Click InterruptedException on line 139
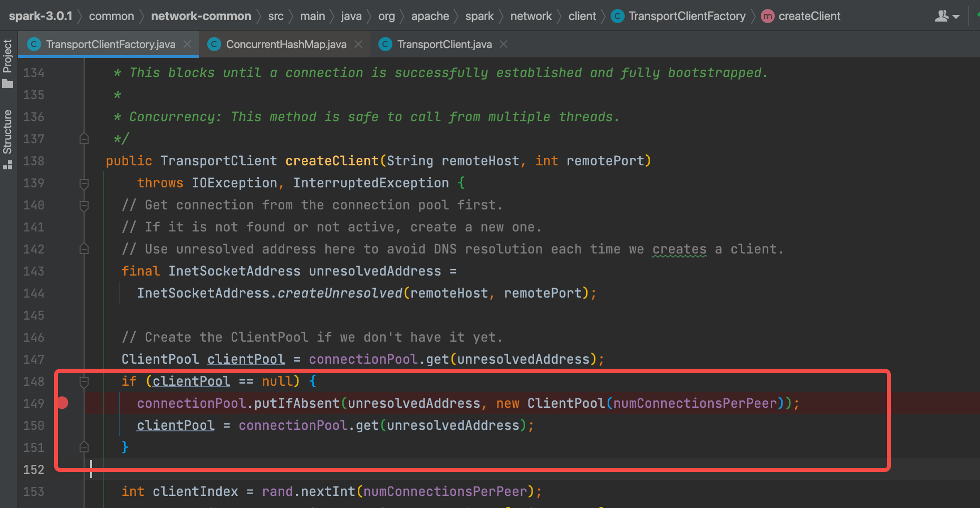Screen dimensions: 980x508 pyautogui.click(x=371, y=183)
